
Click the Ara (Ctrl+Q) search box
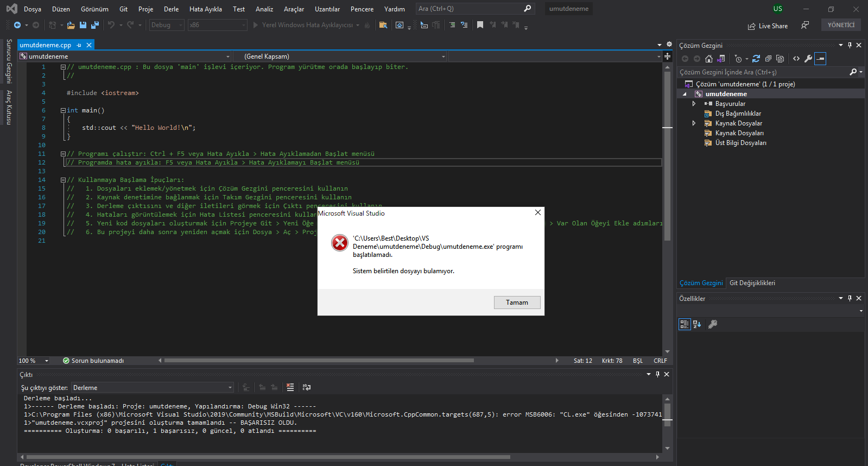(475, 9)
